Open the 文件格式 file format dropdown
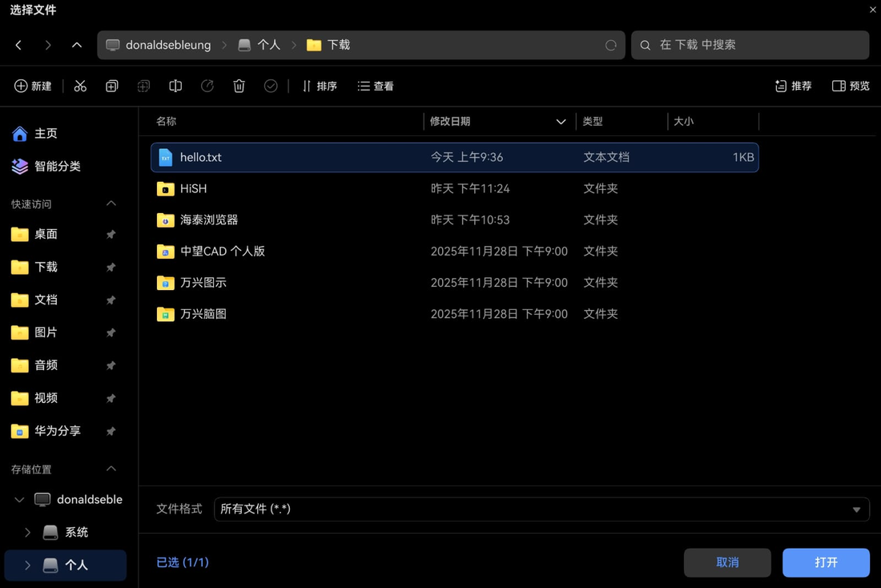Viewport: 881px width, 588px height. pos(856,509)
